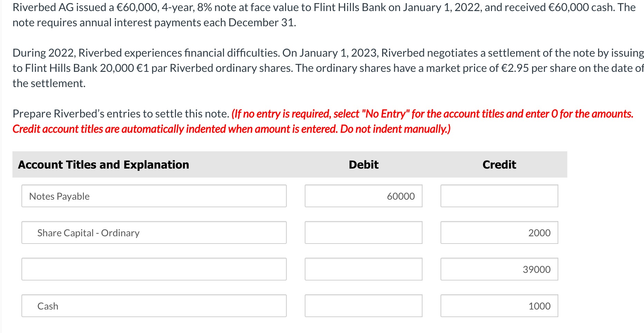Screen dimensions: 644x333
Task: Open the blank third-row account title selector
Action: click(x=154, y=269)
